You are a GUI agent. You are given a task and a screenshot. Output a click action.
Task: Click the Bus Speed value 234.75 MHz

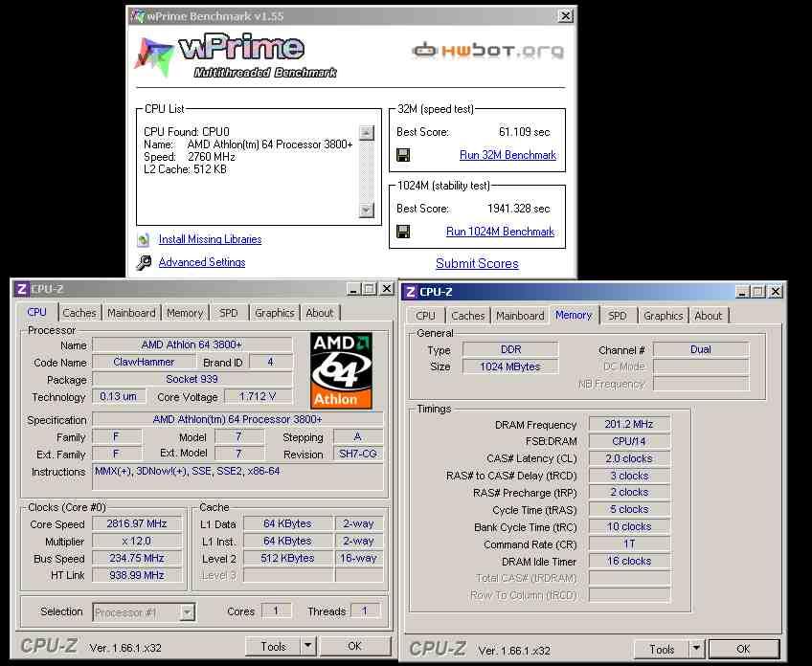137,559
